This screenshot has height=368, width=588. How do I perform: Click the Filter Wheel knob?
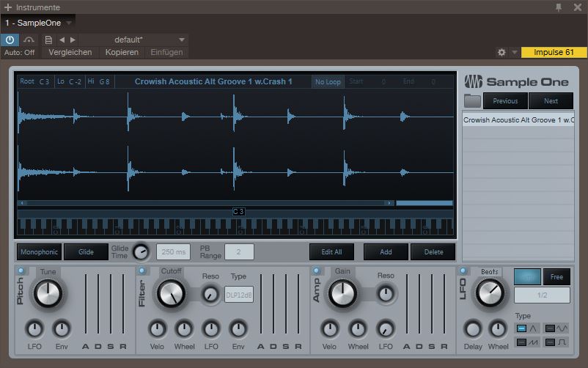184,329
